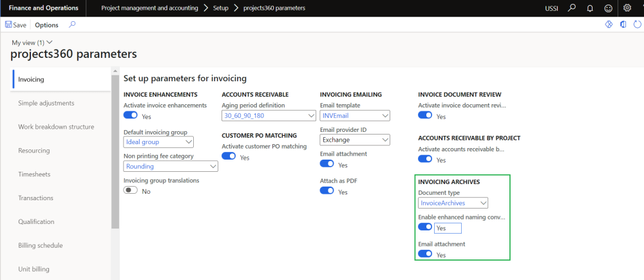Screen dimensions: 644x280
Task: Click the Office app icon in the action bar
Action: pos(622,24)
